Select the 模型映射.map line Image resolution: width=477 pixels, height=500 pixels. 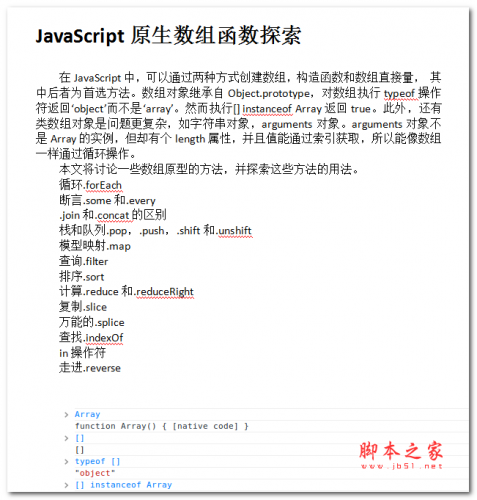tap(95, 246)
